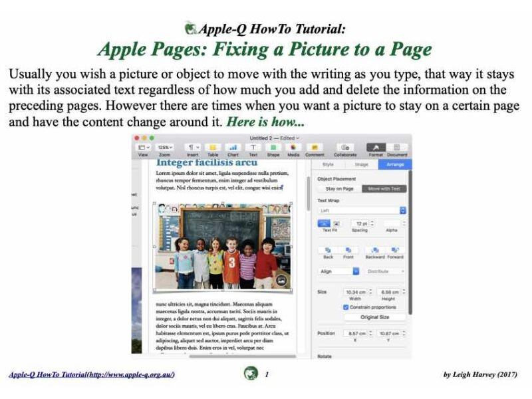Click the Chart toolbar icon
532x399 pixels.
(x=233, y=147)
